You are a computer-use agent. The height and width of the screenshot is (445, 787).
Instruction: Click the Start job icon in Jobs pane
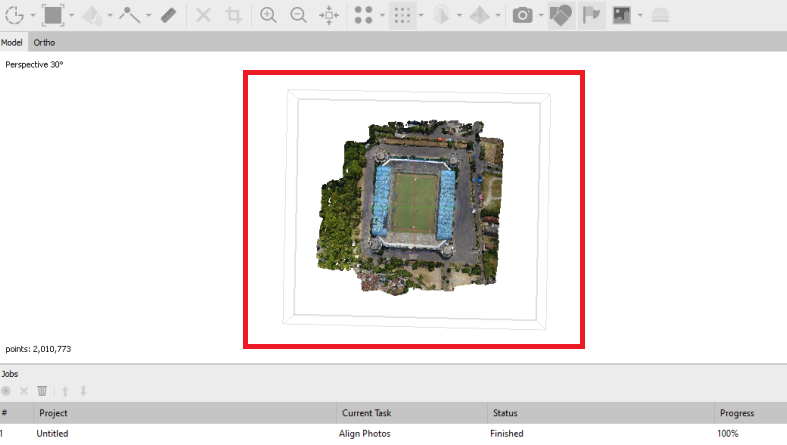[6, 391]
